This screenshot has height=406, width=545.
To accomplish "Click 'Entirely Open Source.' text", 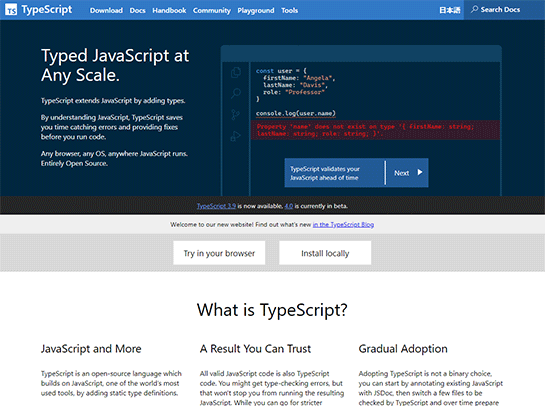I will [74, 163].
